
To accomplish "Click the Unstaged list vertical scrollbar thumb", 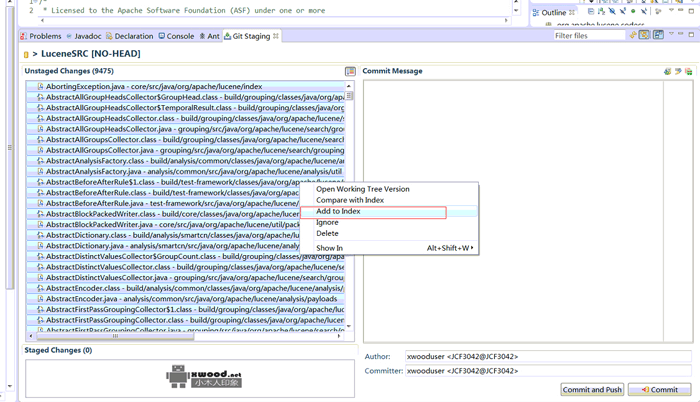I will pos(349,96).
